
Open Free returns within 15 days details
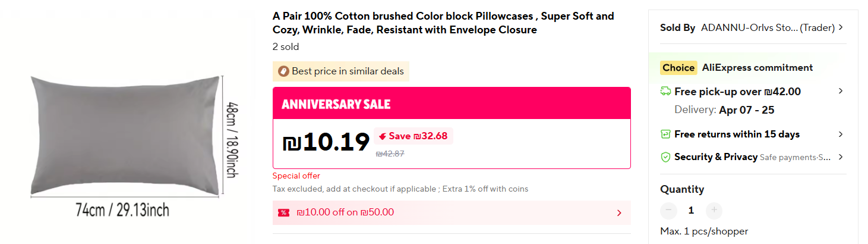click(x=841, y=134)
